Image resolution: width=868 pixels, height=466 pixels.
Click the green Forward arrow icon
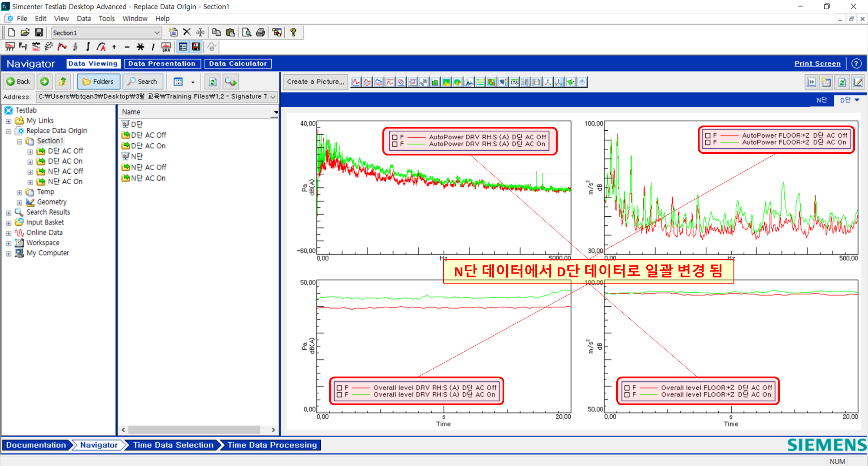coord(44,82)
